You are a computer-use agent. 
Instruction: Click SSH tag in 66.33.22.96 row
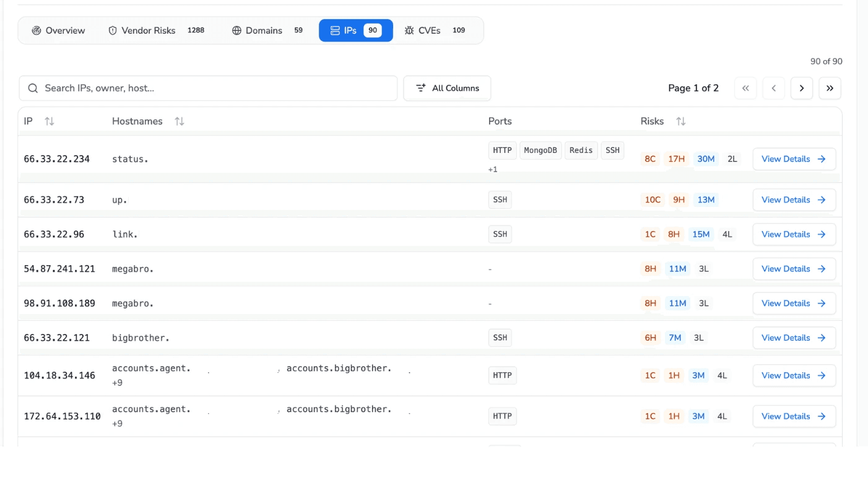[x=500, y=235]
